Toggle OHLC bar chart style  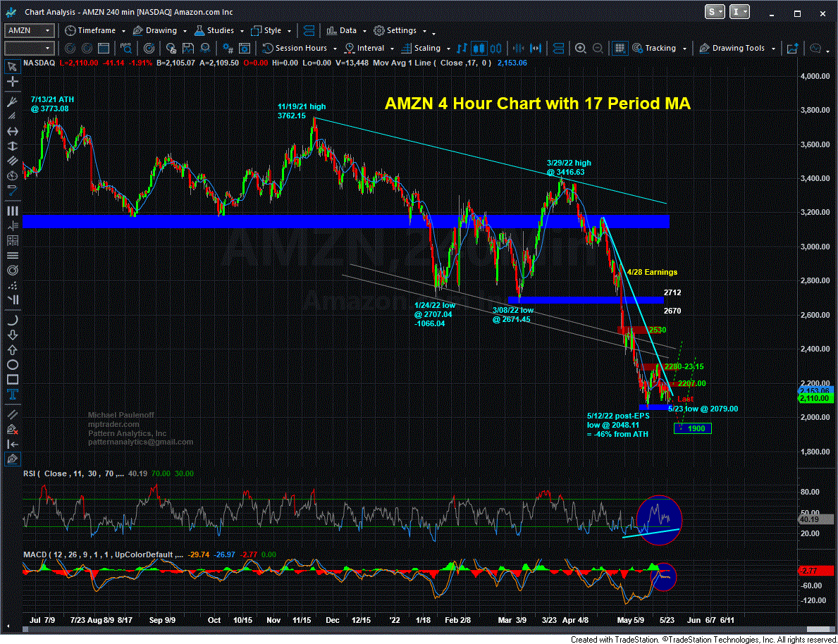point(462,48)
